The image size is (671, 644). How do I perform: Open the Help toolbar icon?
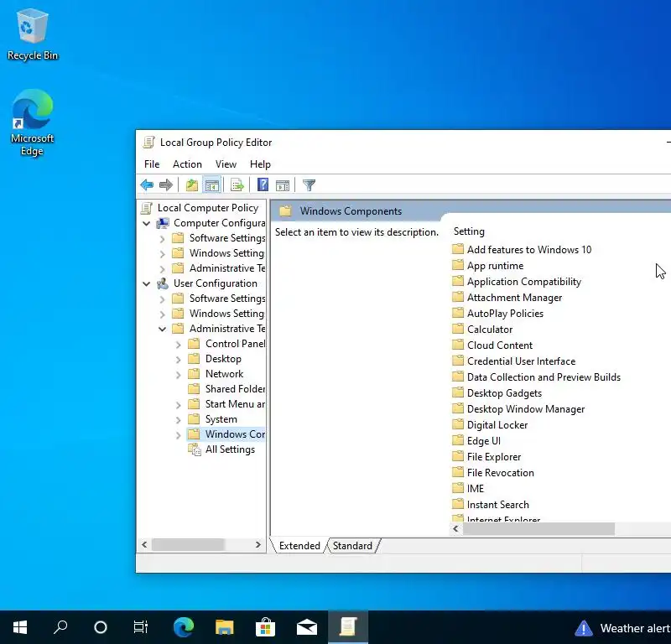(263, 184)
